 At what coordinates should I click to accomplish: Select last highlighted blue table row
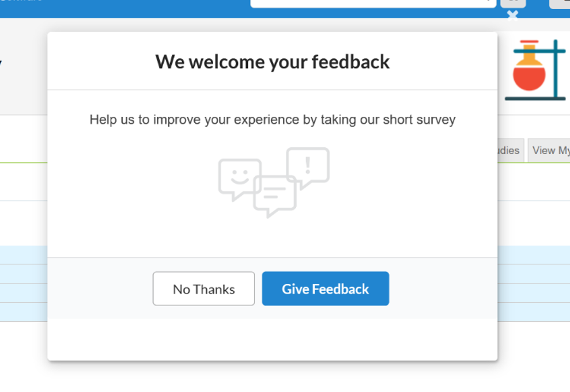(x=23, y=311)
